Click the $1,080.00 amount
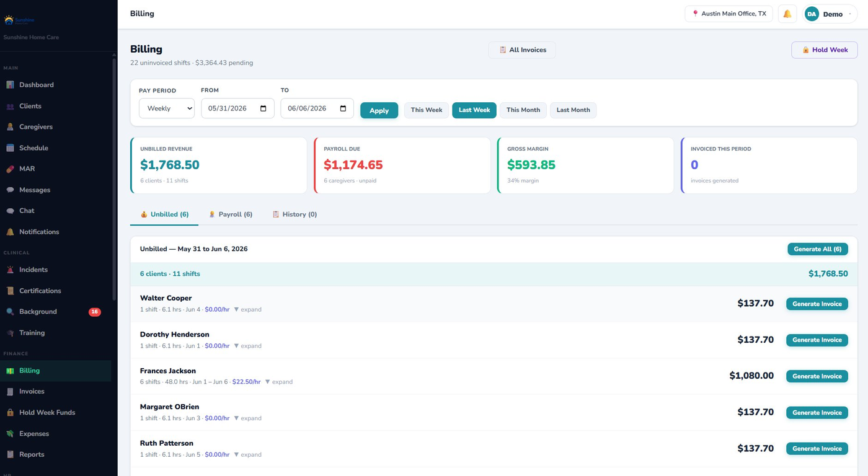The height and width of the screenshot is (476, 868). click(x=751, y=376)
